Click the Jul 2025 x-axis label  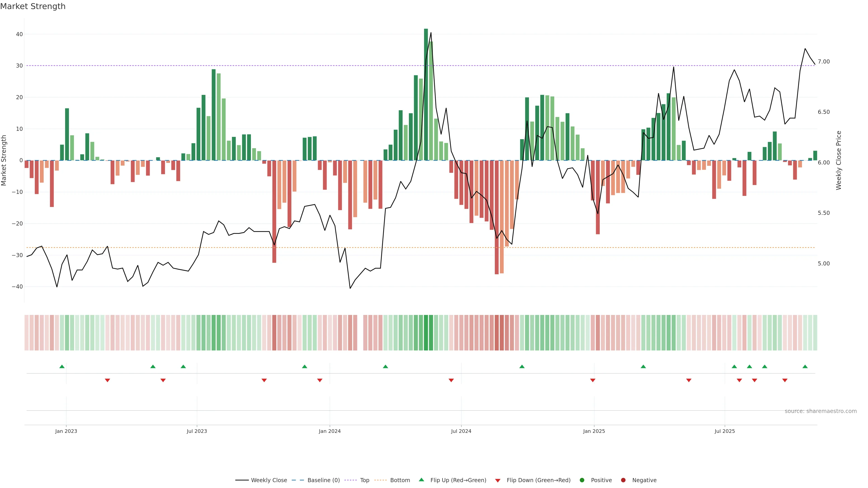point(724,431)
